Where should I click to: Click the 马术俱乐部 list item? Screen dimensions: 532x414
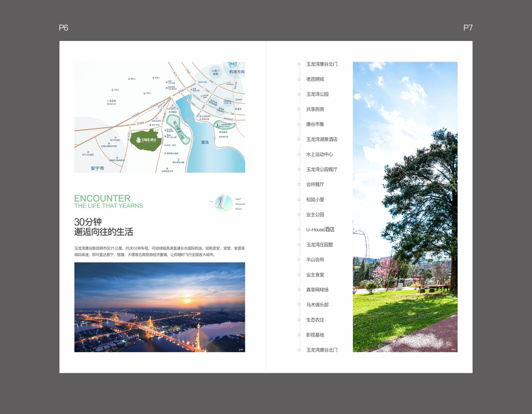[317, 305]
